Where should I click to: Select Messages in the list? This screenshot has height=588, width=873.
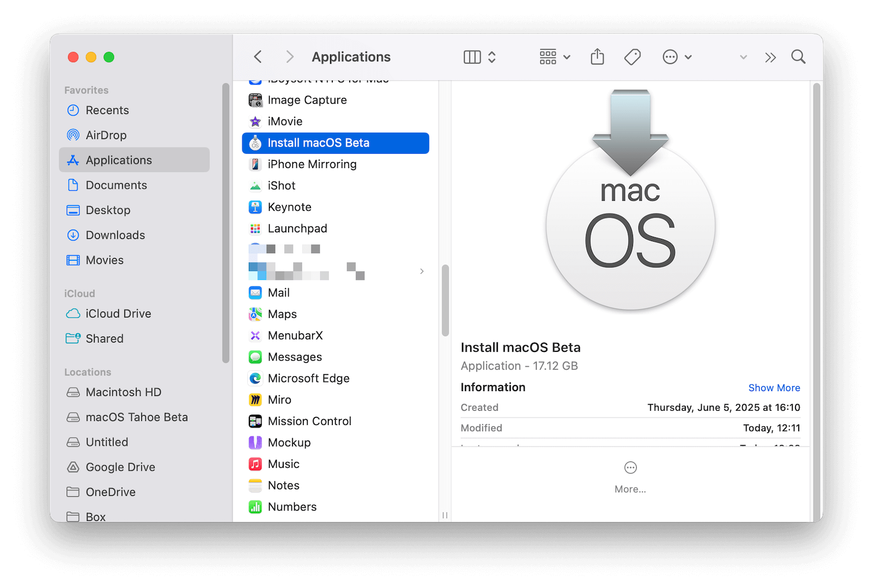(336, 357)
